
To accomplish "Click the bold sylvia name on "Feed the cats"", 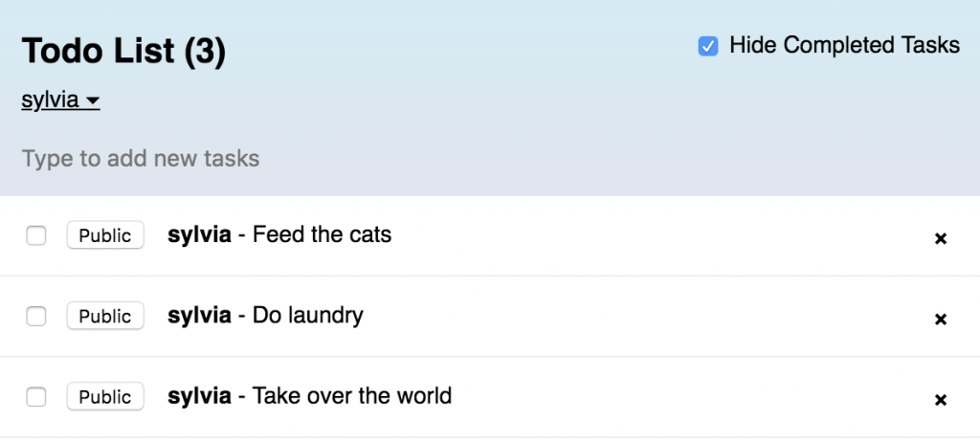I will click(x=199, y=234).
